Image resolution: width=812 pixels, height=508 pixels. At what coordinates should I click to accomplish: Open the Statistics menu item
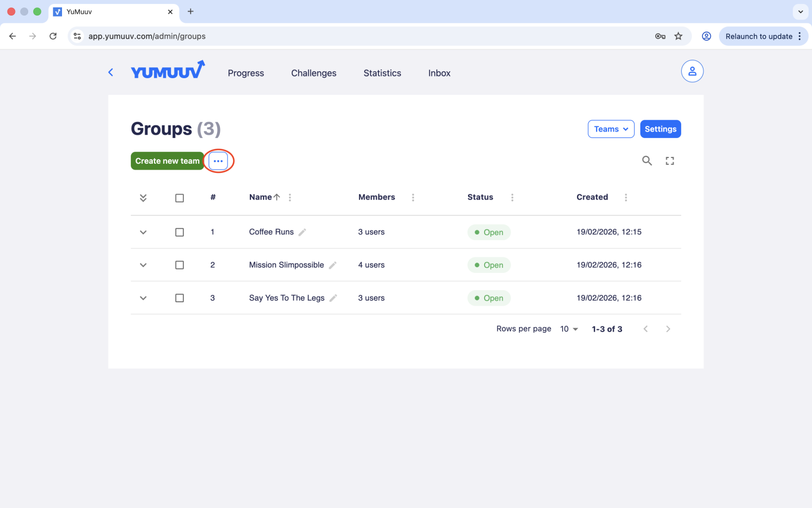pyautogui.click(x=382, y=73)
